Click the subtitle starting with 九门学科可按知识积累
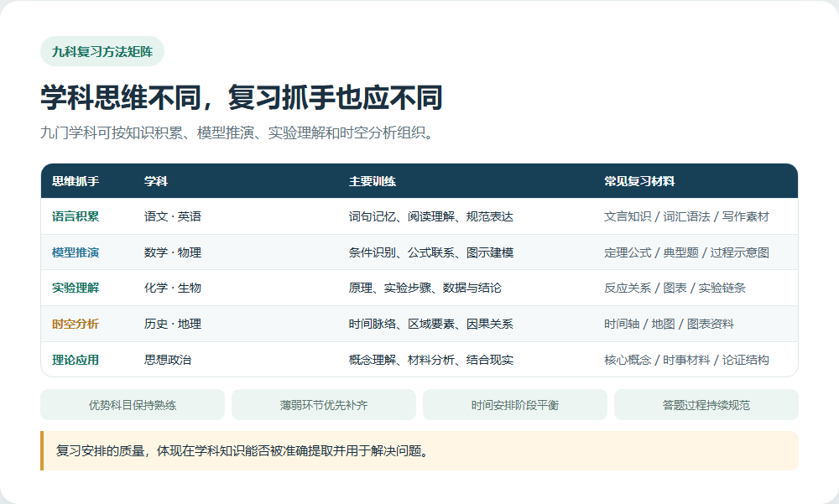839x504 pixels. click(x=236, y=132)
